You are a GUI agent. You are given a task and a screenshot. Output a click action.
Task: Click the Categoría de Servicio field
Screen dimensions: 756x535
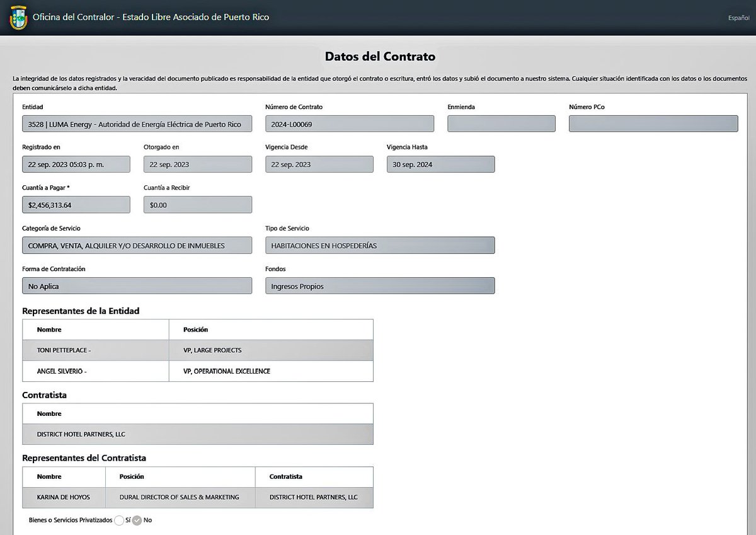pyautogui.click(x=137, y=245)
